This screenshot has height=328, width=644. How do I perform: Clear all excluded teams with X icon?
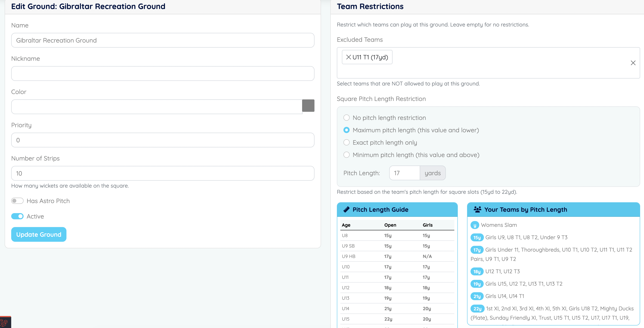[633, 63]
